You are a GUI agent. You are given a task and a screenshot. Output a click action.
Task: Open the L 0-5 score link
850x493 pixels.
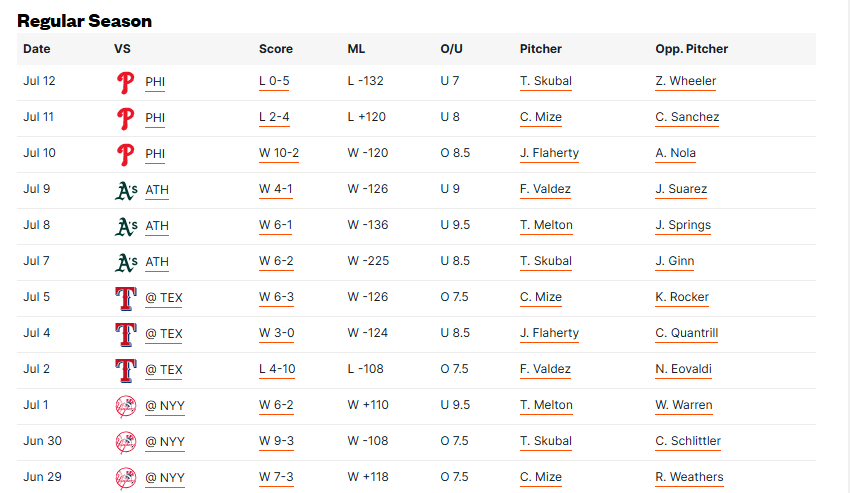274,81
